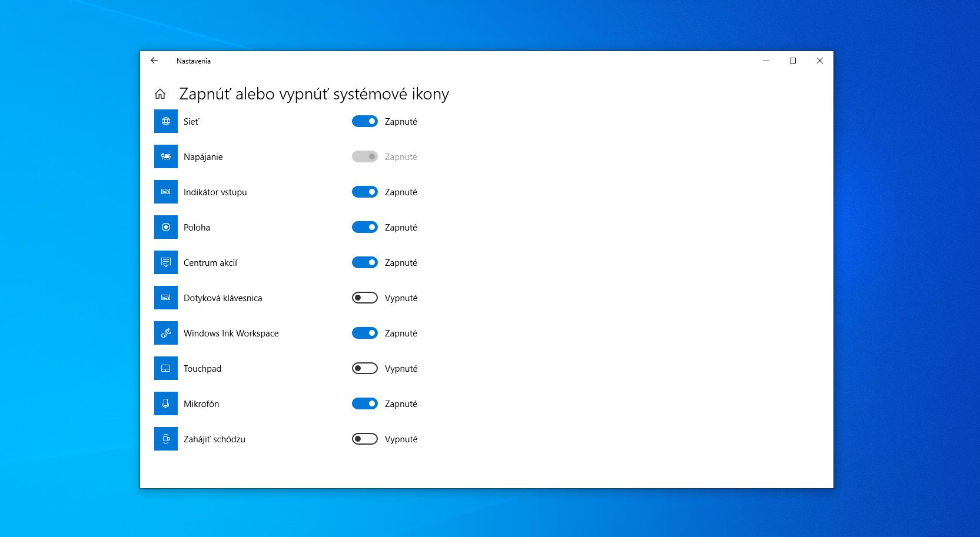Disable the Indikátor vstupu toggle

pos(365,192)
